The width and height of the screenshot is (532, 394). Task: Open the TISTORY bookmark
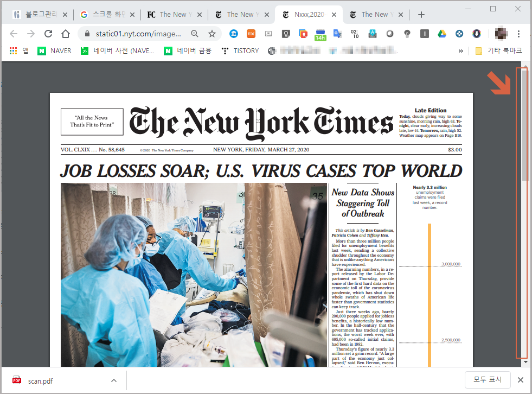(240, 51)
